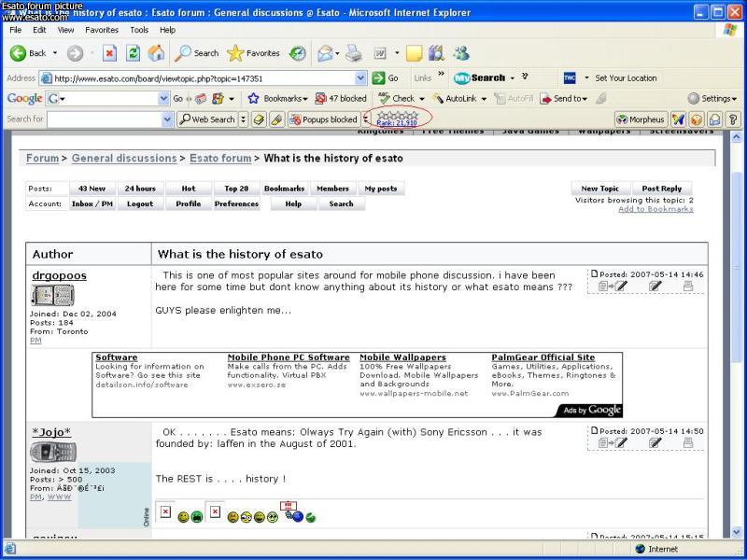Run Google toolbar spell Check
This screenshot has width=747, height=560.
click(x=396, y=99)
